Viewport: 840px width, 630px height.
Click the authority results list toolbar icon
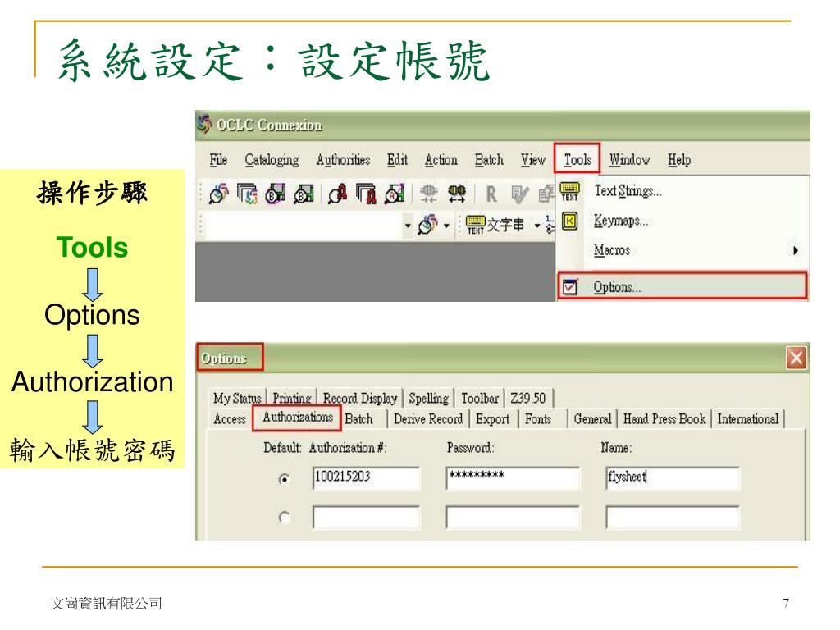[x=366, y=194]
